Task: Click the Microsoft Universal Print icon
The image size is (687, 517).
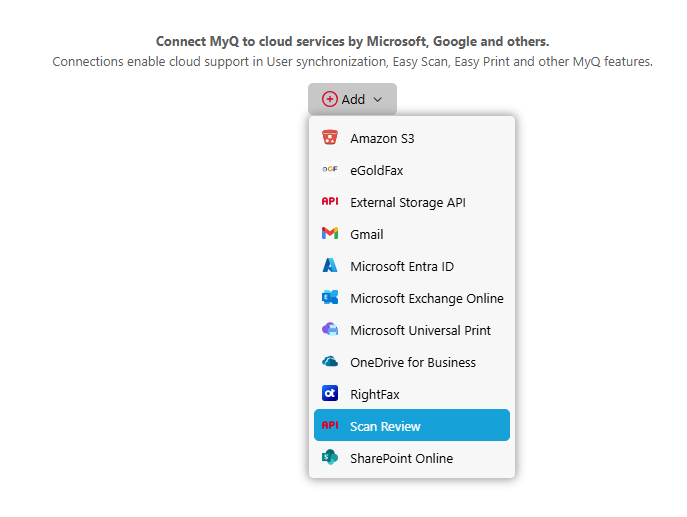Action: (329, 329)
